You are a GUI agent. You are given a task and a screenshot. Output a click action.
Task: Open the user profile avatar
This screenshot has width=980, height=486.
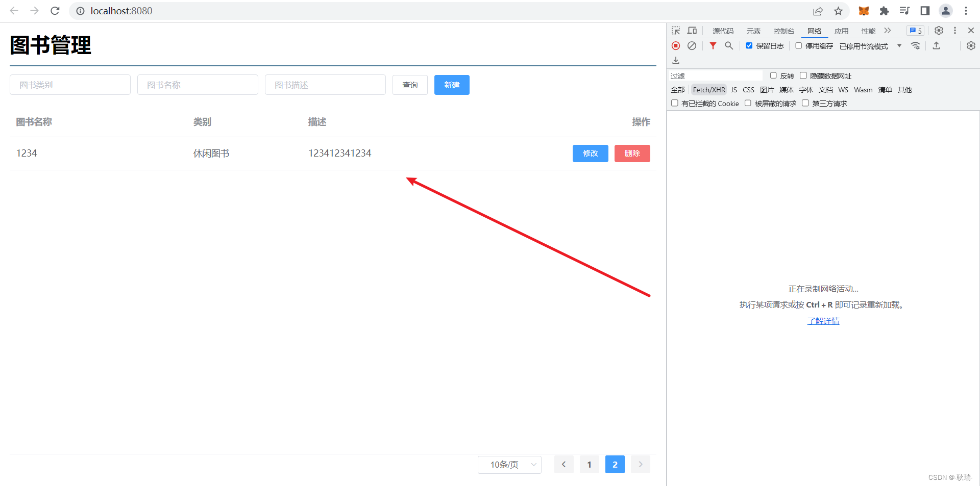pyautogui.click(x=946, y=11)
